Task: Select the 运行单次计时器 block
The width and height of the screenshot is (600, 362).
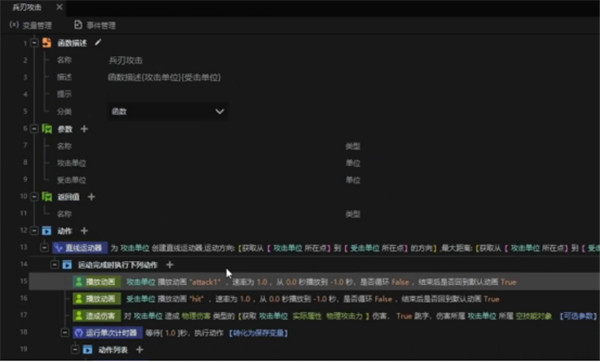Action: click(108, 333)
